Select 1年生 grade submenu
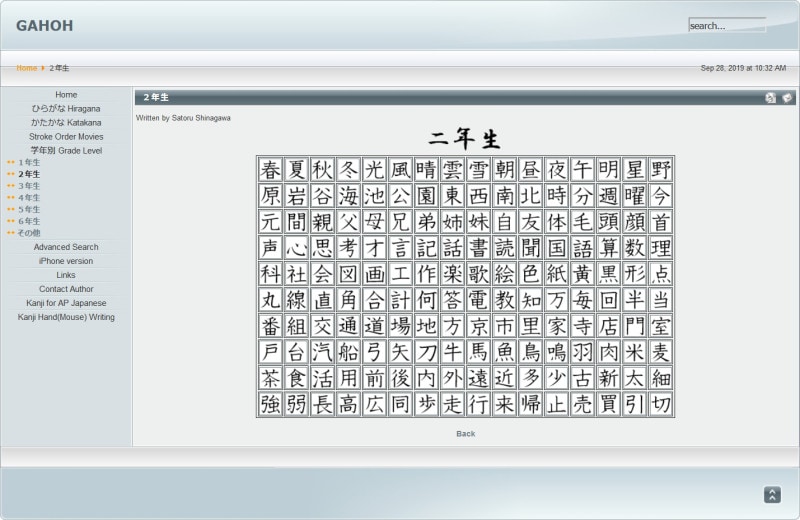 coord(29,162)
